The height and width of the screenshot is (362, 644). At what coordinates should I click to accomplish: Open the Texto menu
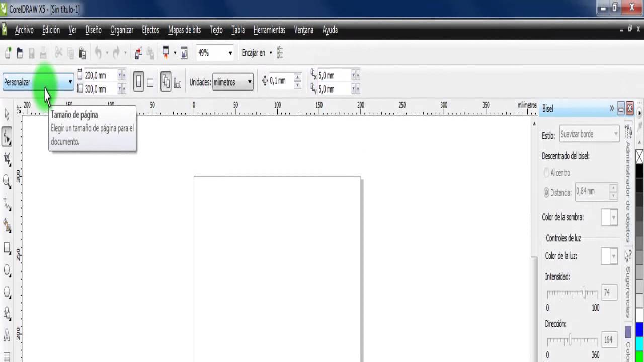point(216,30)
